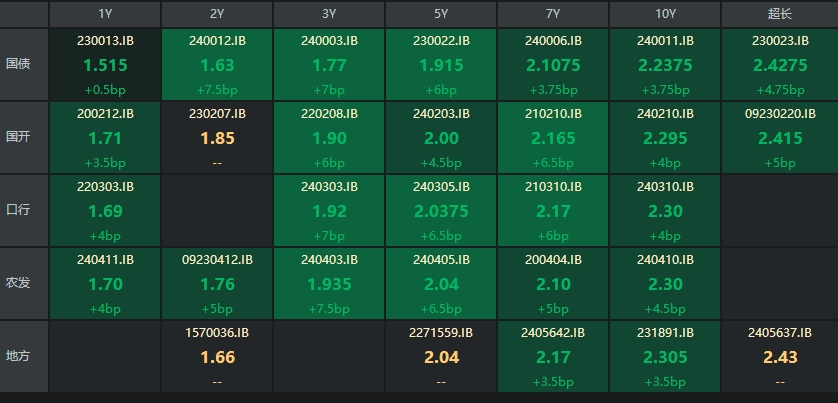The height and width of the screenshot is (403, 838).
Task: Click the 240012.IB yield cell
Action: (217, 64)
